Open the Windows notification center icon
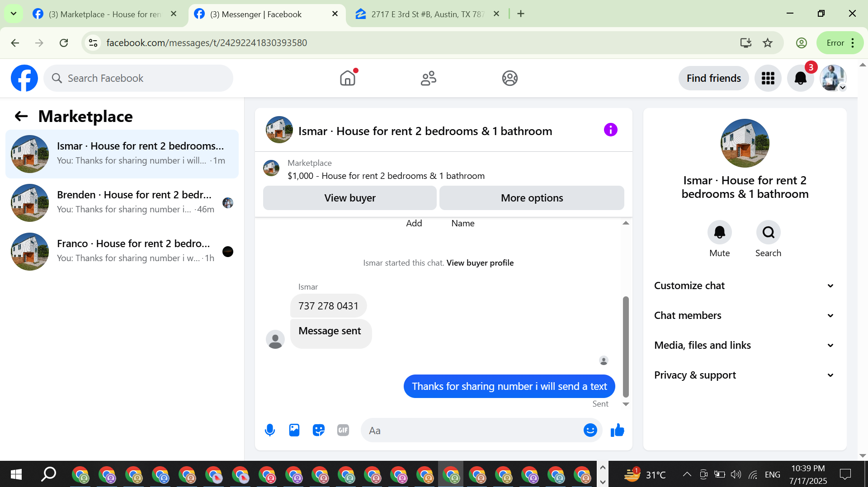Screen dimensions: 868x487 click(x=845, y=474)
